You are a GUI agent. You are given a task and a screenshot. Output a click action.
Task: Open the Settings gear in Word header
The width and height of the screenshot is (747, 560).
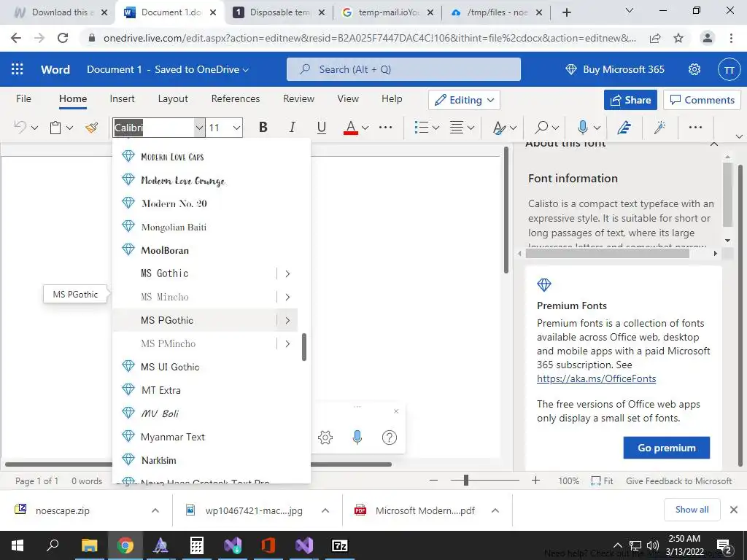[694, 69]
